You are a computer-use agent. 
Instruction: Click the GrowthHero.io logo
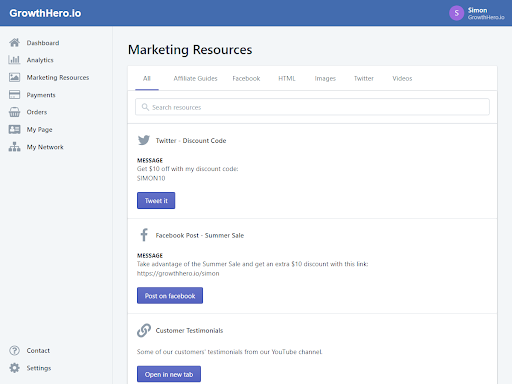[x=45, y=13]
